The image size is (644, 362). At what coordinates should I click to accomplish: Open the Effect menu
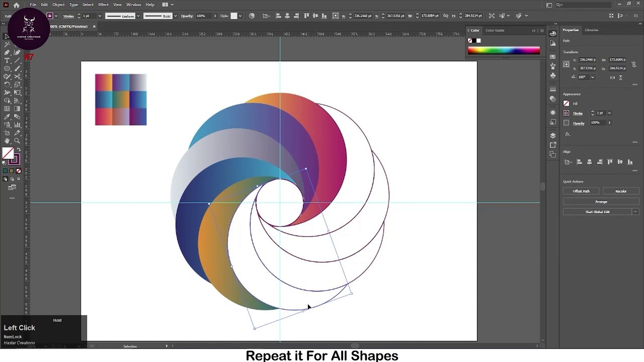coord(103,5)
